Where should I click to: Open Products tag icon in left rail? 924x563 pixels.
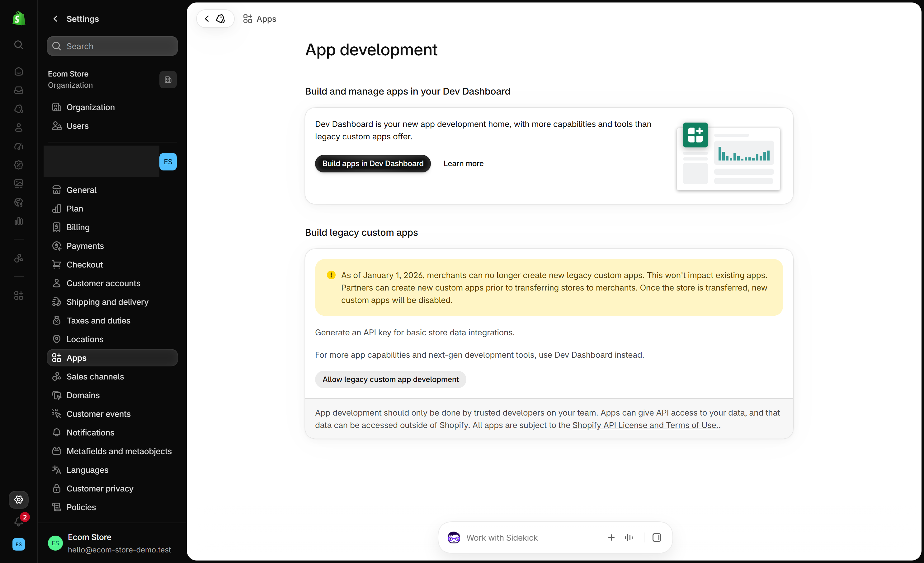(18, 109)
